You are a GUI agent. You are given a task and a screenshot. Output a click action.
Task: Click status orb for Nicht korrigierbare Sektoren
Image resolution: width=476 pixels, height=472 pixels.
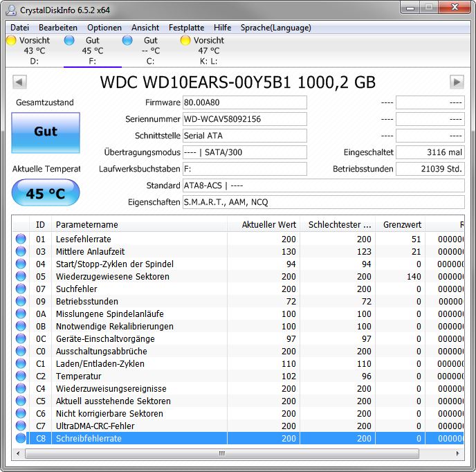21,413
